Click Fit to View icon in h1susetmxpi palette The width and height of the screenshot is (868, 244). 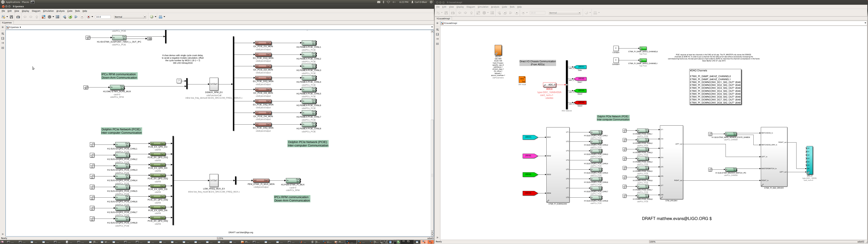coord(437,34)
